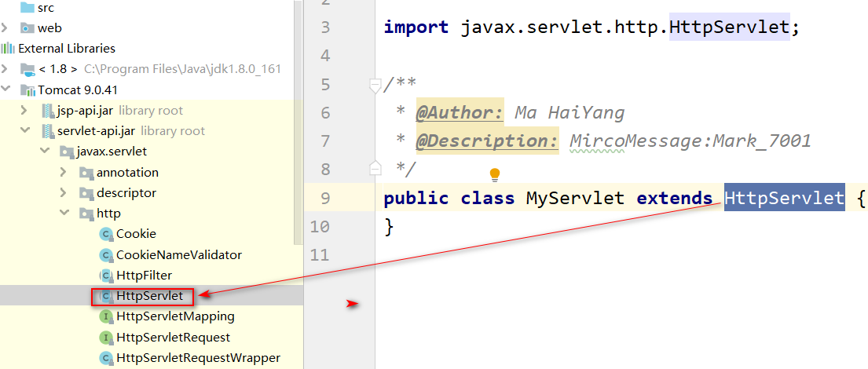Click the Ma HaiYang author name
This screenshot has width=868, height=369.
[x=570, y=113]
